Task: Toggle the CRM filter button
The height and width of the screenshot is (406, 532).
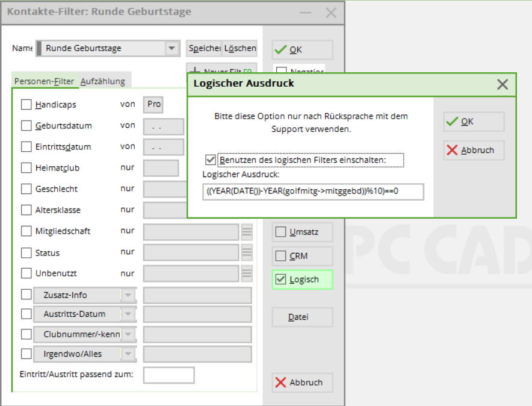Action: [x=302, y=256]
